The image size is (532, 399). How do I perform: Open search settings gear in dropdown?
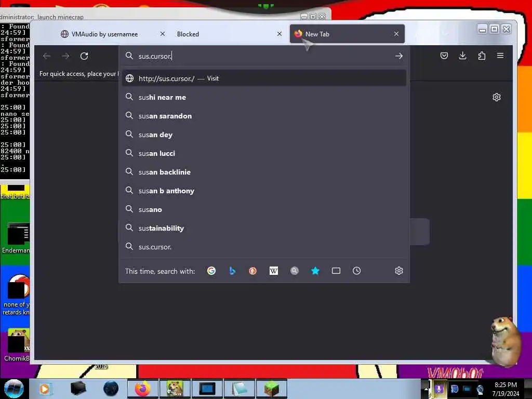tap(398, 271)
